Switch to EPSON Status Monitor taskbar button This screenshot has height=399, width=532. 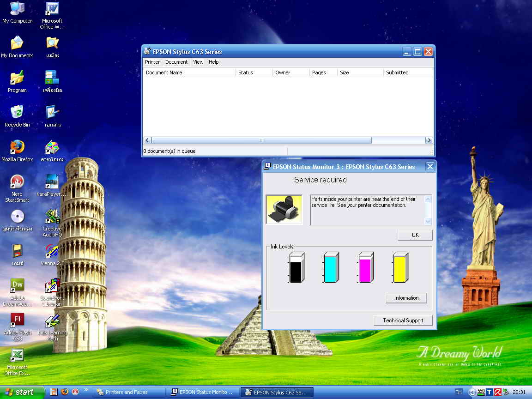pyautogui.click(x=203, y=392)
